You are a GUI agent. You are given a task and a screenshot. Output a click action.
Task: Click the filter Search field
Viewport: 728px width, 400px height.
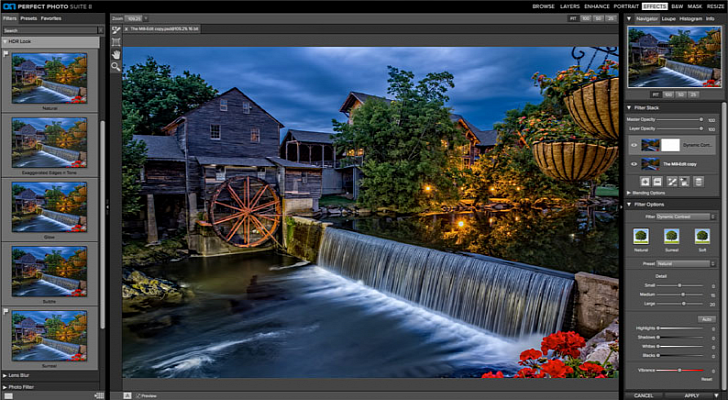click(x=50, y=30)
